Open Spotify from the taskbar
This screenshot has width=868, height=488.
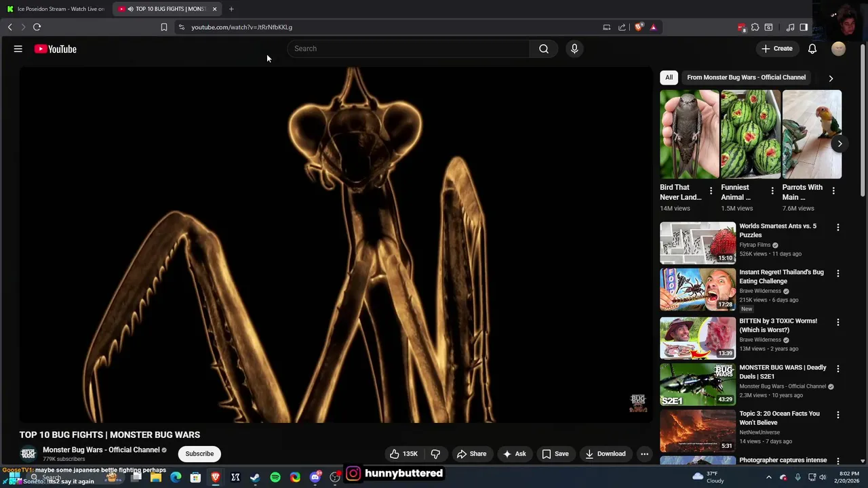275,478
